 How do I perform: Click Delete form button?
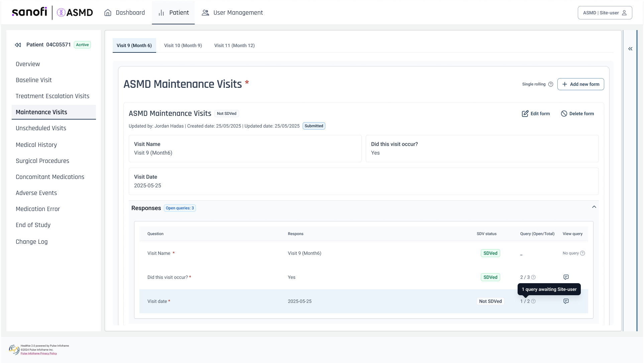(577, 114)
